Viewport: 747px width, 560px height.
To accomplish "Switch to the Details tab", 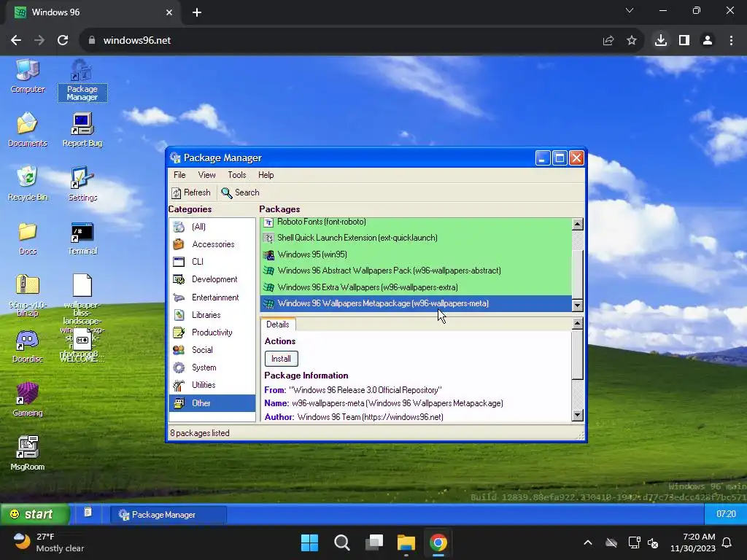I will coord(278,324).
